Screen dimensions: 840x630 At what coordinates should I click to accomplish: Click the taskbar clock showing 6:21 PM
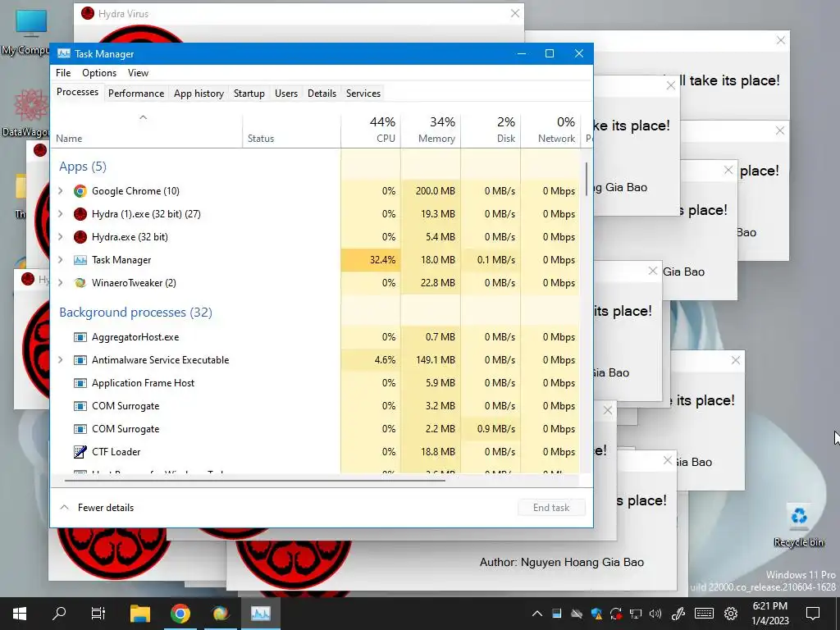(x=769, y=614)
